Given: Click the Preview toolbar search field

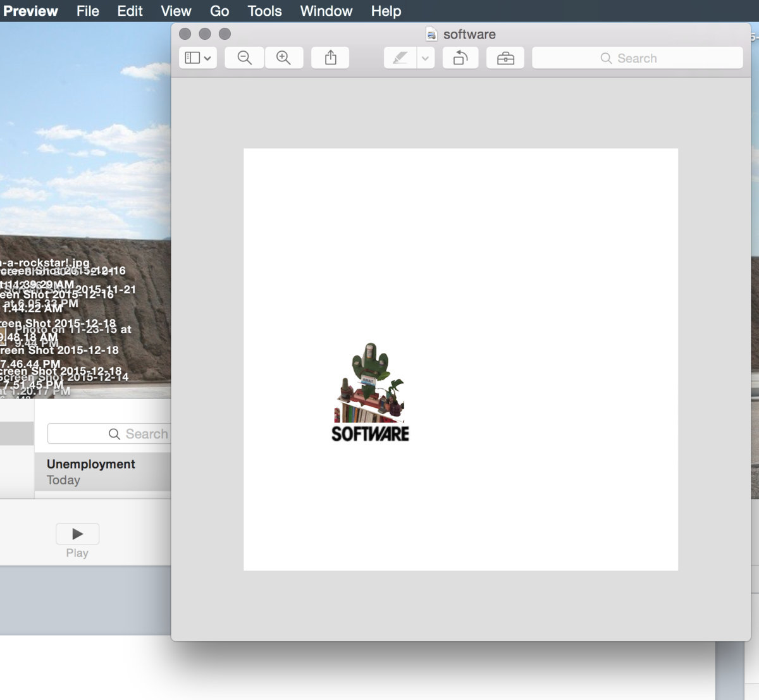Looking at the screenshot, I should pos(637,58).
